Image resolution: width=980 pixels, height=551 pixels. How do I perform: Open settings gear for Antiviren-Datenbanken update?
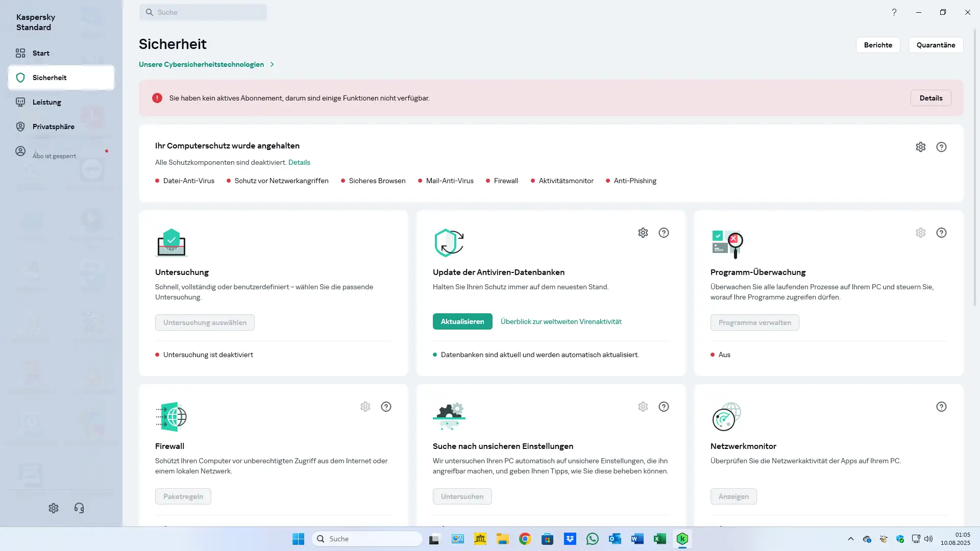click(x=643, y=233)
